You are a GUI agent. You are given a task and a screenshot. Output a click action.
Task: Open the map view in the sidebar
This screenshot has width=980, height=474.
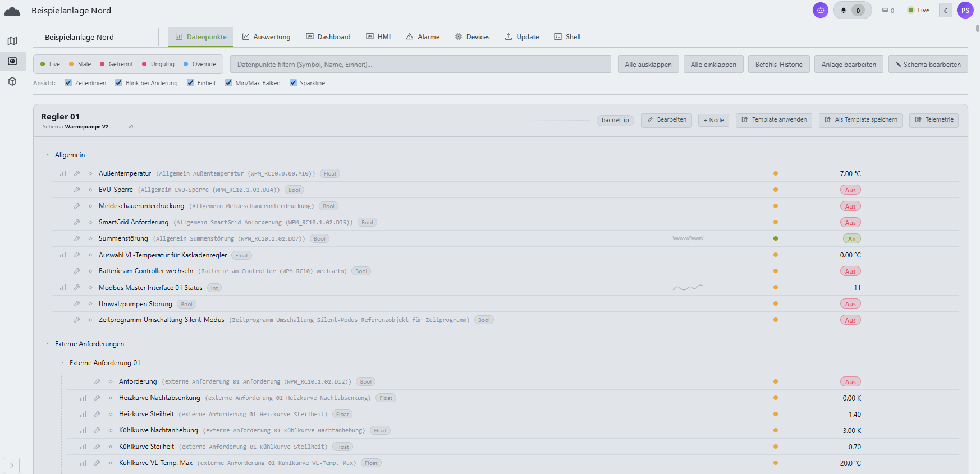pyautogui.click(x=12, y=41)
